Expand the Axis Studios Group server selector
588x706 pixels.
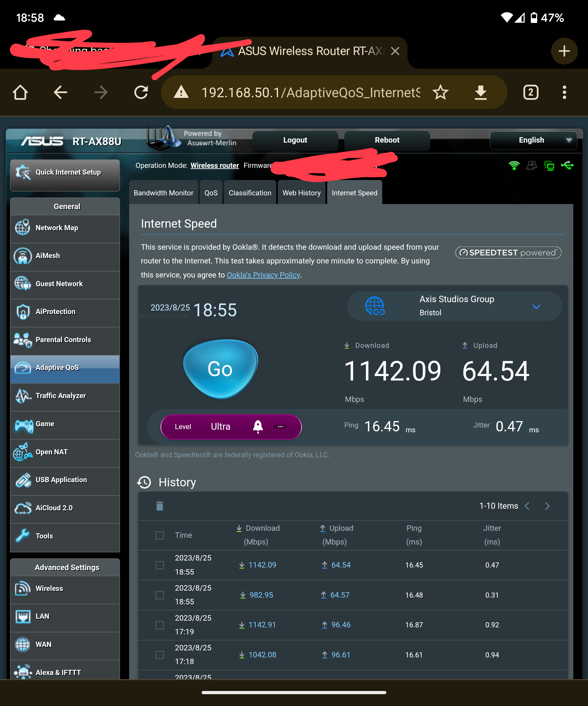(454, 306)
